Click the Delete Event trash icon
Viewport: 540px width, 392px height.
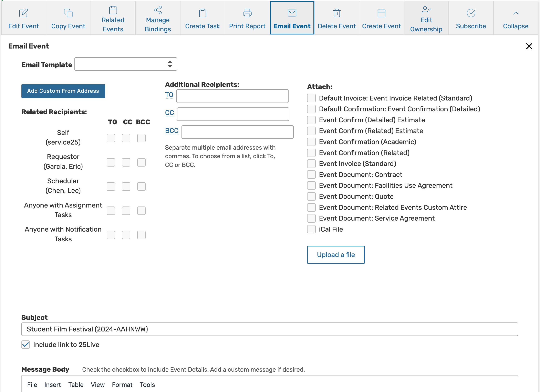pyautogui.click(x=337, y=13)
